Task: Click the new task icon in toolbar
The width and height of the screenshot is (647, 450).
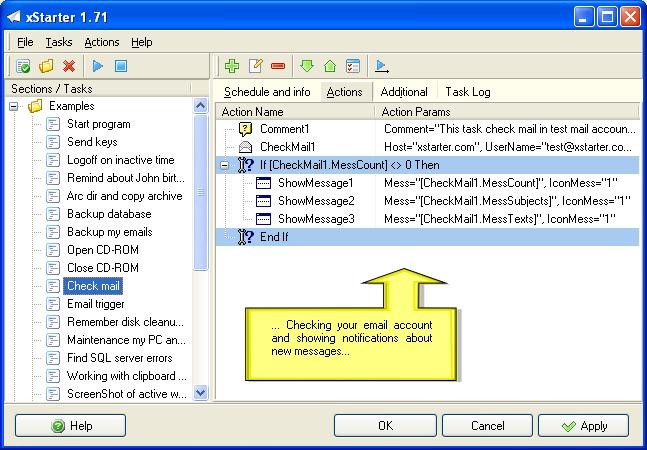Action: pyautogui.click(x=24, y=67)
